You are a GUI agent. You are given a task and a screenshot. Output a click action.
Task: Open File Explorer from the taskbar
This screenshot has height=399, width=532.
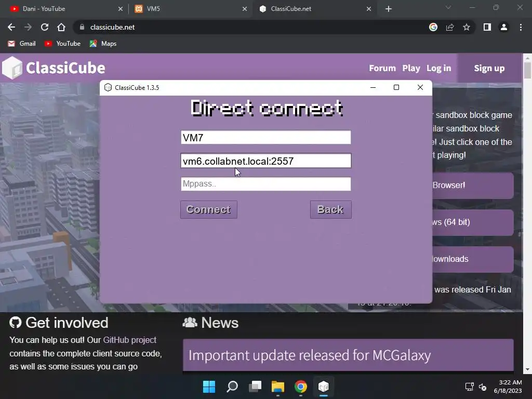coord(278,387)
